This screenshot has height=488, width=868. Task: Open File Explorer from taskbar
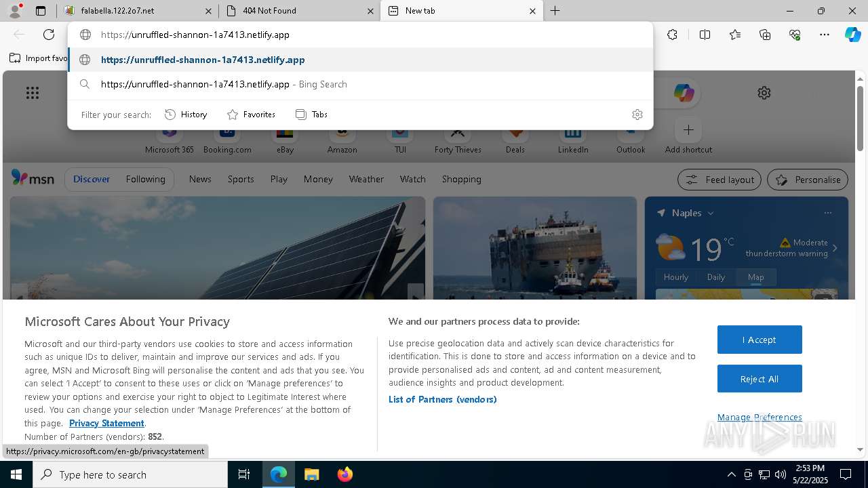click(x=311, y=474)
